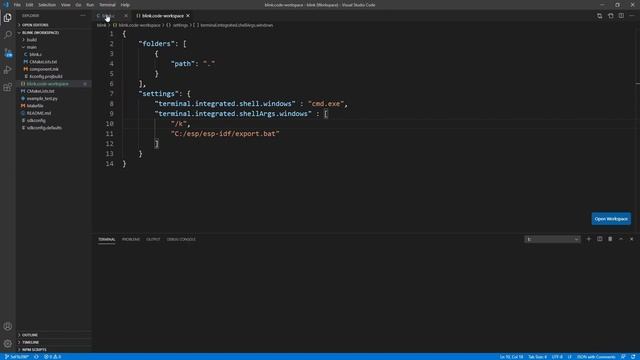Open the Help menu
Image resolution: width=640 pixels, height=360 pixels.
pos(125,5)
